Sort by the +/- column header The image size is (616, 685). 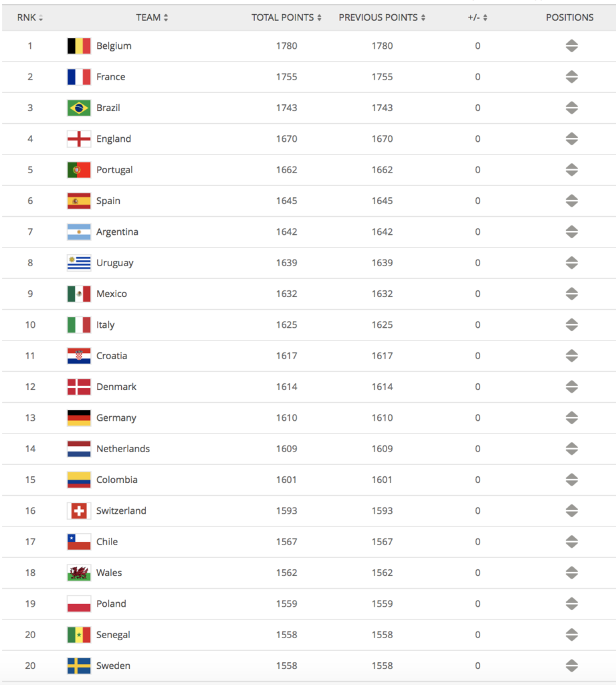coord(478,17)
